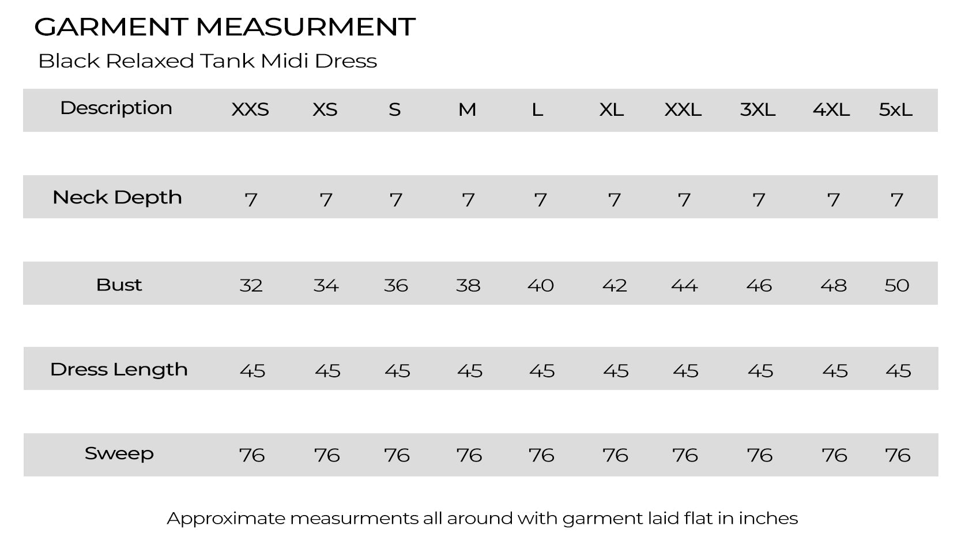Click the Dress Length row label

point(119,369)
